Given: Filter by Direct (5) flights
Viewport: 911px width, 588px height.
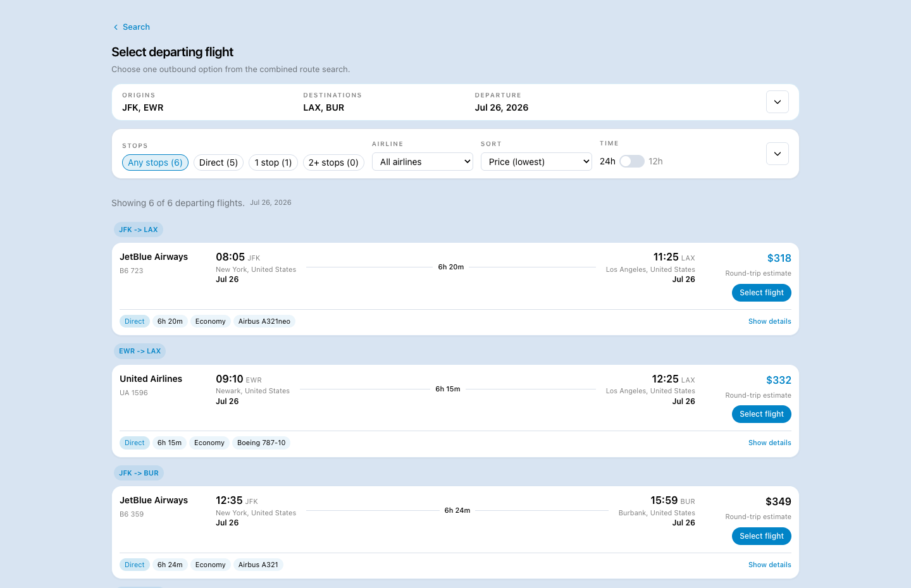Looking at the screenshot, I should pos(218,162).
